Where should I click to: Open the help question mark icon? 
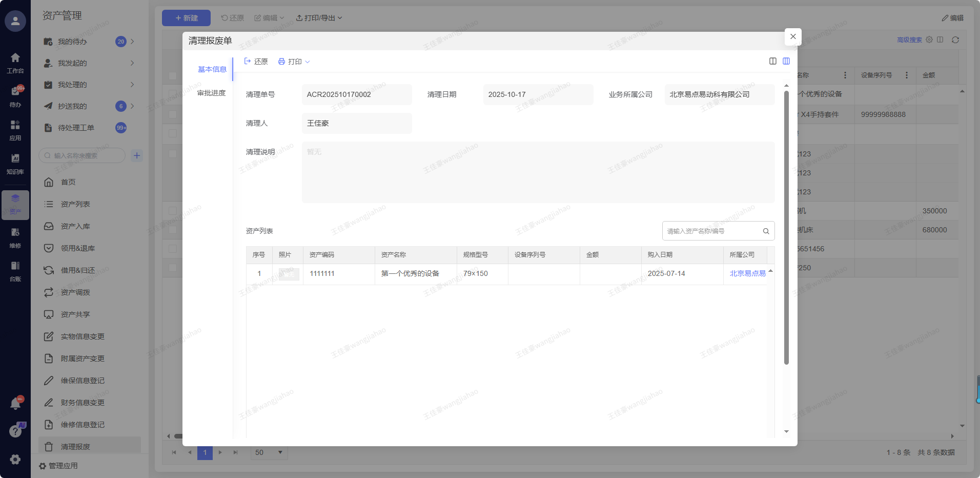point(15,431)
